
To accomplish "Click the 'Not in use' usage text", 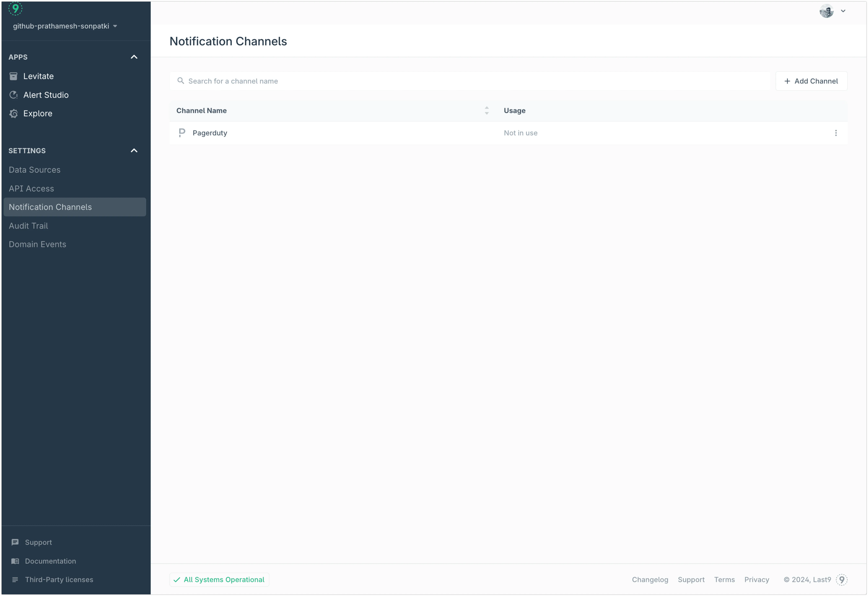I will click(x=521, y=133).
